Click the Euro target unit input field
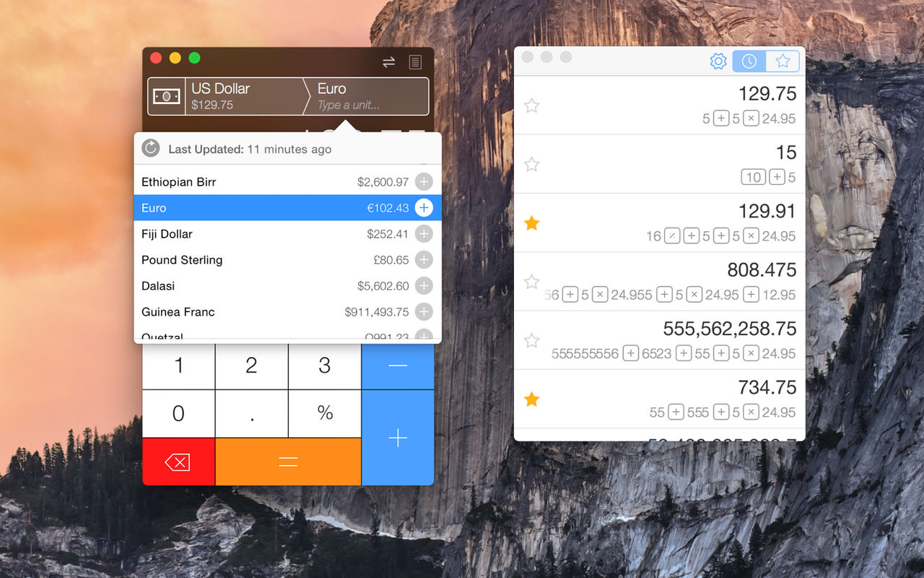The width and height of the screenshot is (924, 578). [x=368, y=96]
